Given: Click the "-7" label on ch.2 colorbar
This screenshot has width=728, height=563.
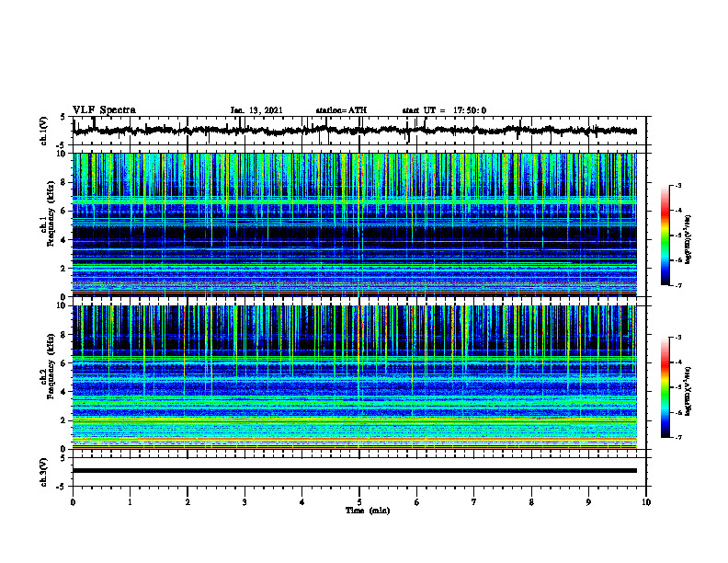Looking at the screenshot, I should pos(678,437).
